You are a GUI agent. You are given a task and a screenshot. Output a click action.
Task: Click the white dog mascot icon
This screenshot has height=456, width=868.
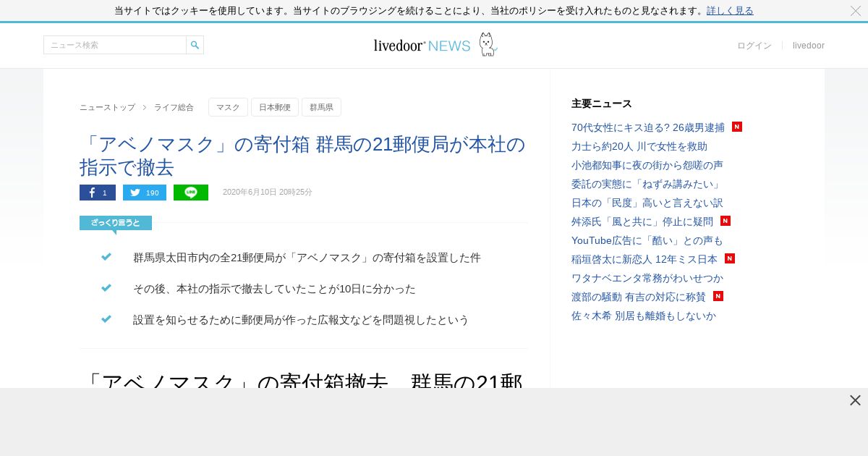(x=488, y=45)
